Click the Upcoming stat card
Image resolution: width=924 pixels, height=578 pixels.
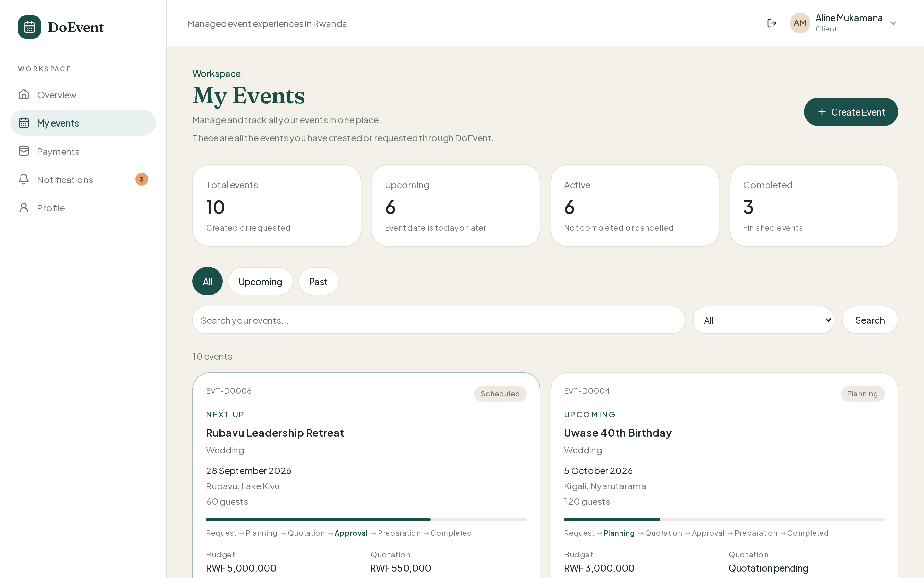pos(456,206)
